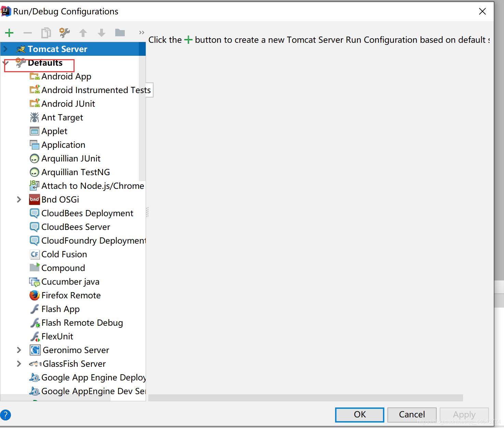504x428 pixels.
Task: Click the Arquillian TestNG icon
Action: click(x=35, y=172)
